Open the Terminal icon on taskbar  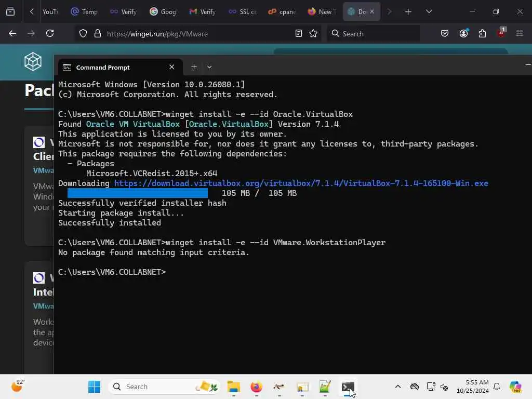(348, 387)
